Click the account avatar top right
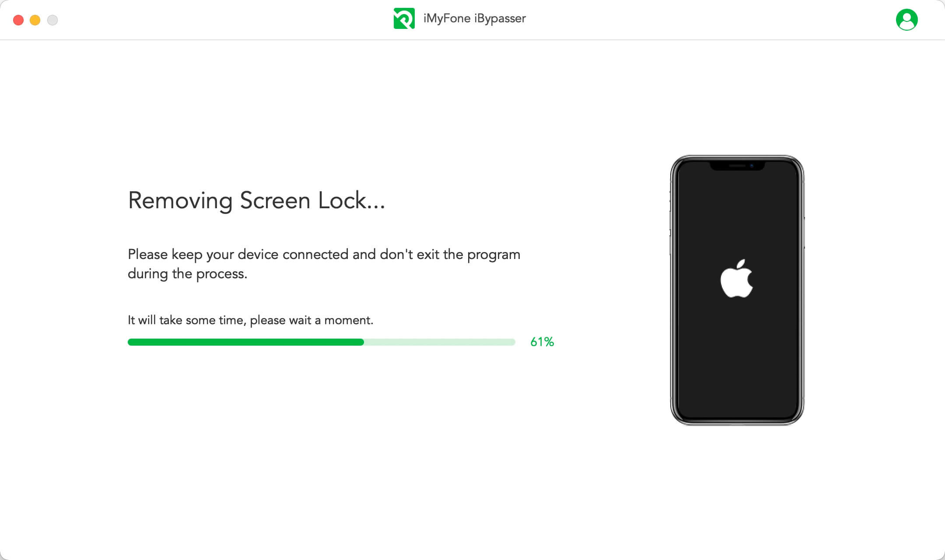Viewport: 945px width, 560px height. [x=907, y=19]
